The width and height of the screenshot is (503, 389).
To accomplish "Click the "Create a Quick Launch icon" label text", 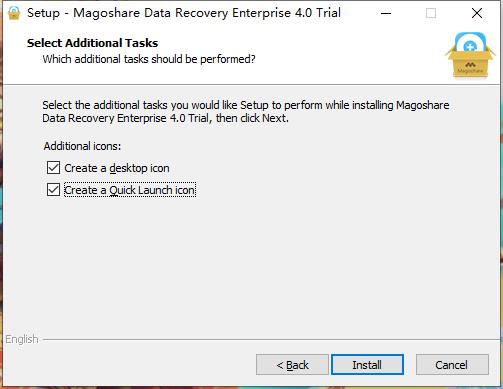I will pyautogui.click(x=130, y=190).
